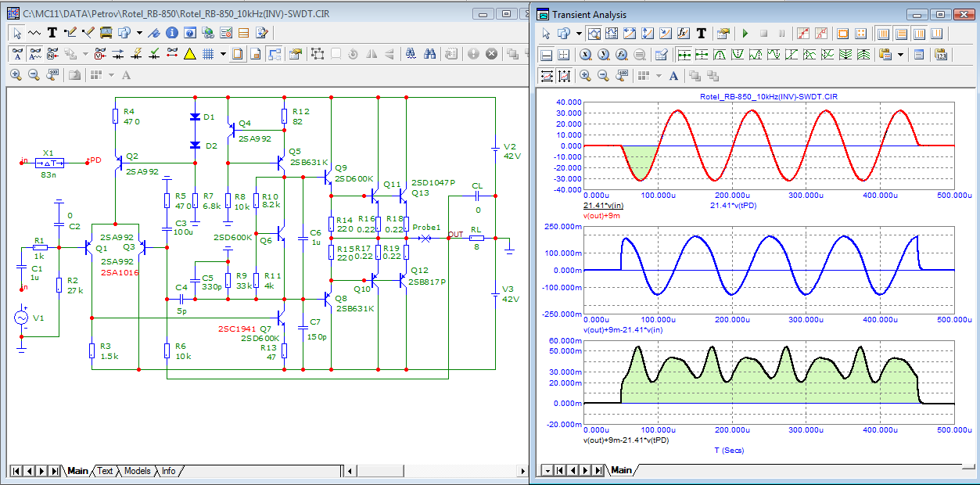Open the page list dropdown in analysis tab bar
980x485 pixels.
tap(547, 470)
